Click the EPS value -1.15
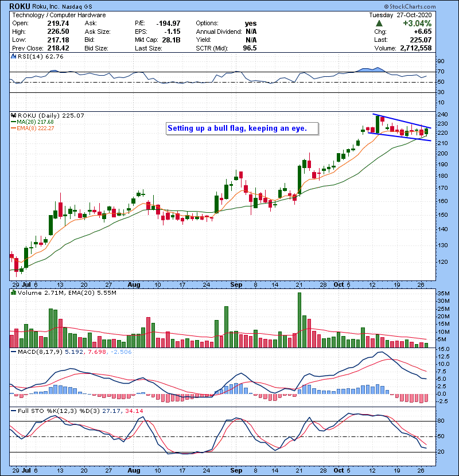Image resolution: width=459 pixels, height=476 pixels. tap(172, 32)
